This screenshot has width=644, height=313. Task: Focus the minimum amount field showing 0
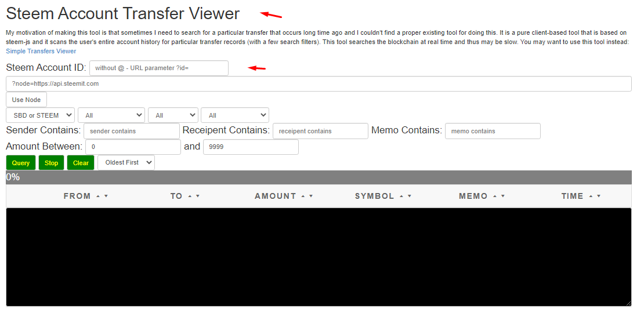point(133,147)
